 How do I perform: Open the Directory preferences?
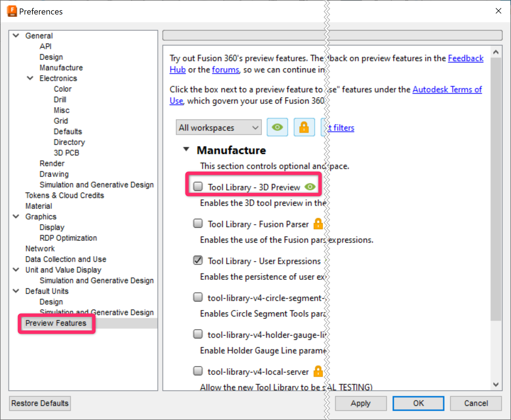[69, 142]
